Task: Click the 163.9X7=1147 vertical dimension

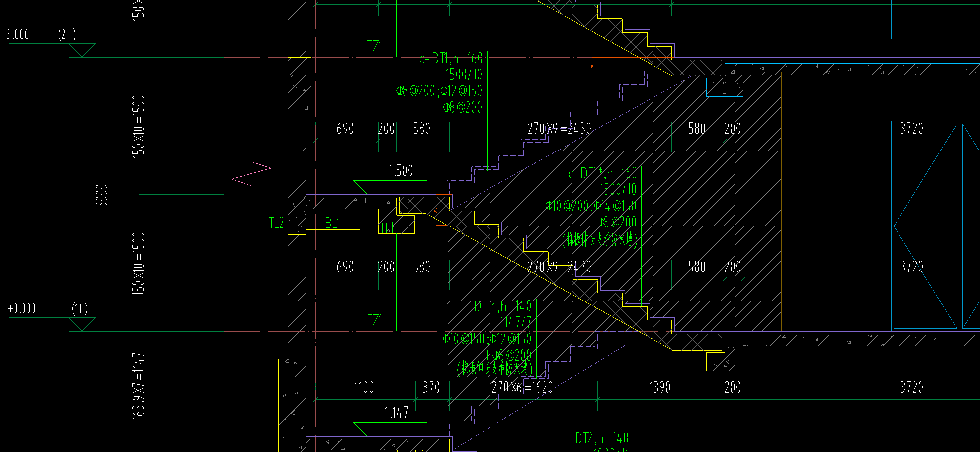Action: point(138,386)
